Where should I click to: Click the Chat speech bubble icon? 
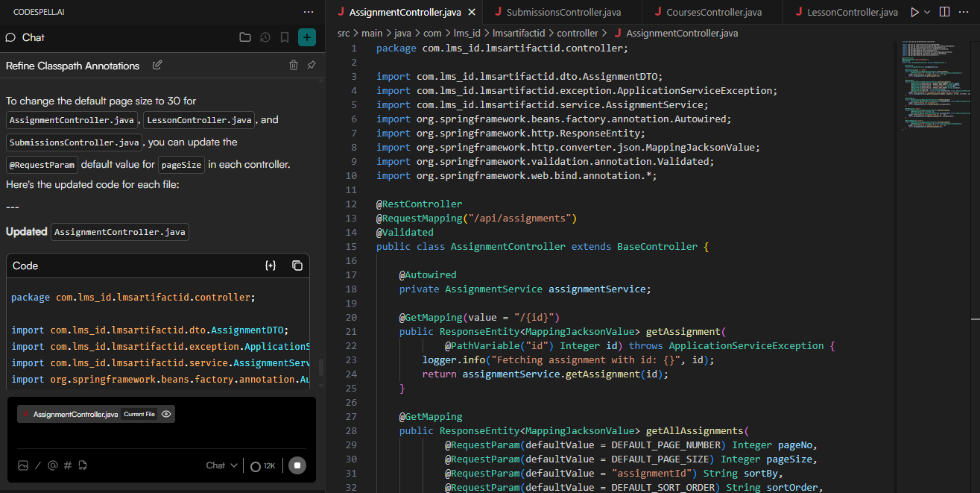click(x=10, y=37)
